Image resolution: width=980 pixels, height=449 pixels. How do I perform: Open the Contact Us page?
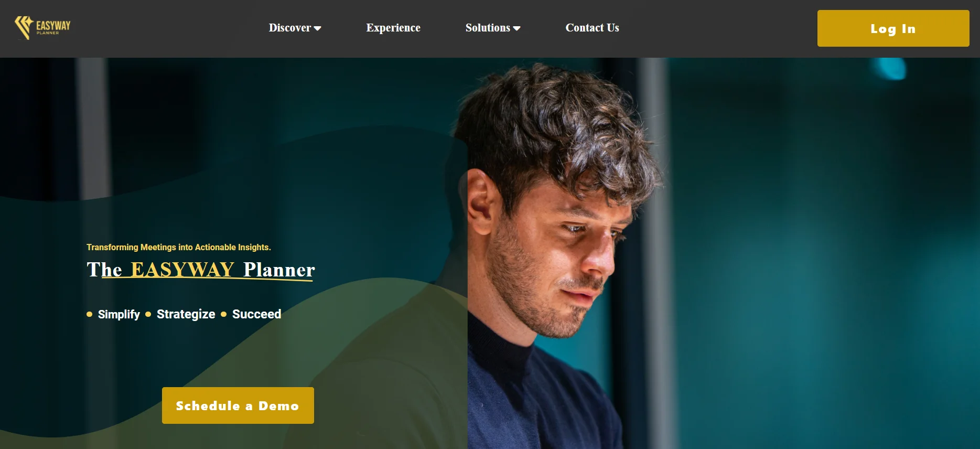[x=592, y=28]
